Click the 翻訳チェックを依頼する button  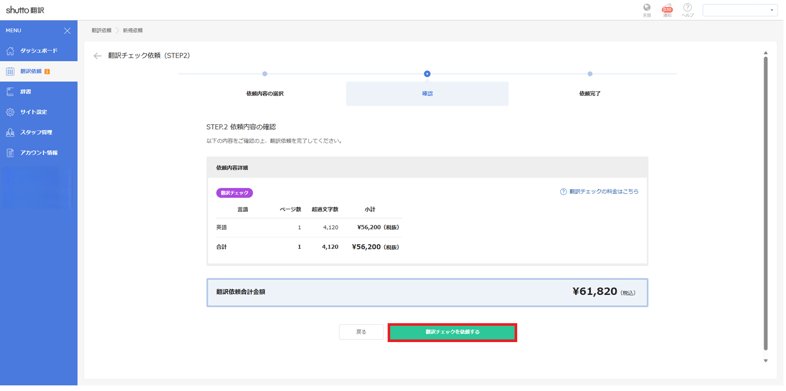(452, 332)
